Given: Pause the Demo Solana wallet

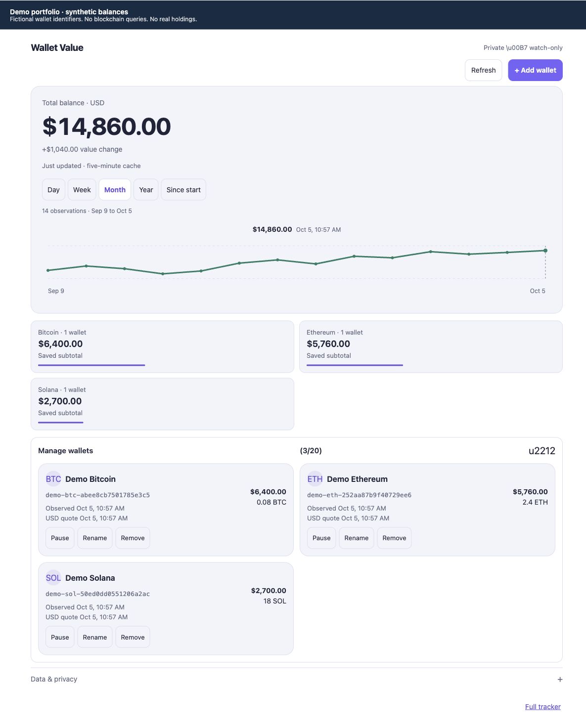Looking at the screenshot, I should 60,637.
